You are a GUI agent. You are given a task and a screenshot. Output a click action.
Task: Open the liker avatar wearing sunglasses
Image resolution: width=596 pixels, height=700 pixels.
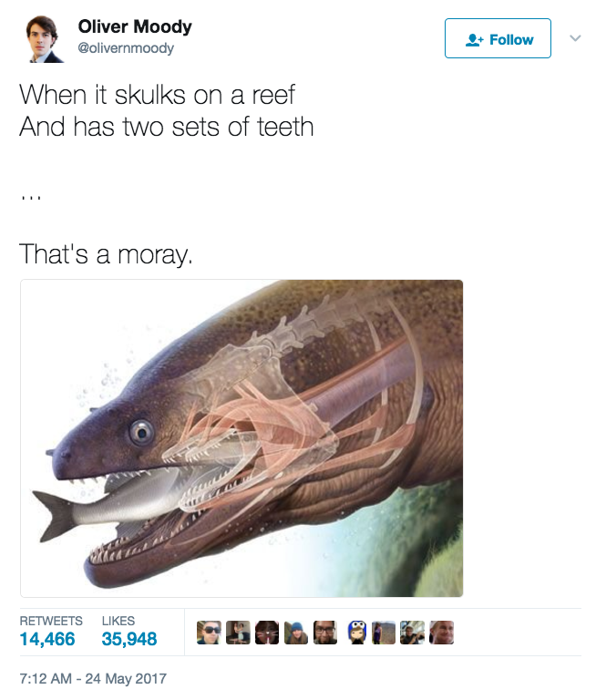(x=209, y=633)
